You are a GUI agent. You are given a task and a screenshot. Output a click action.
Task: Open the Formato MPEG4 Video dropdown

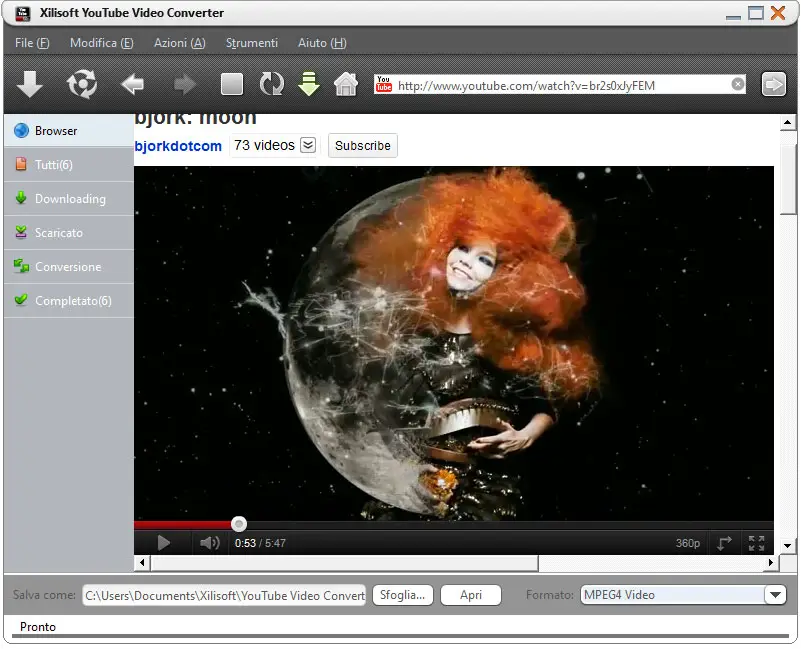775,595
